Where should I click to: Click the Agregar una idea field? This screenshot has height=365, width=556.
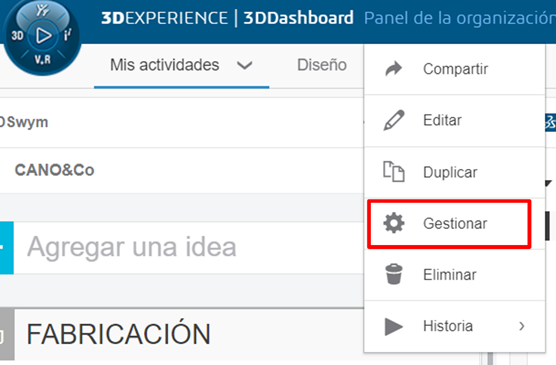(188, 247)
